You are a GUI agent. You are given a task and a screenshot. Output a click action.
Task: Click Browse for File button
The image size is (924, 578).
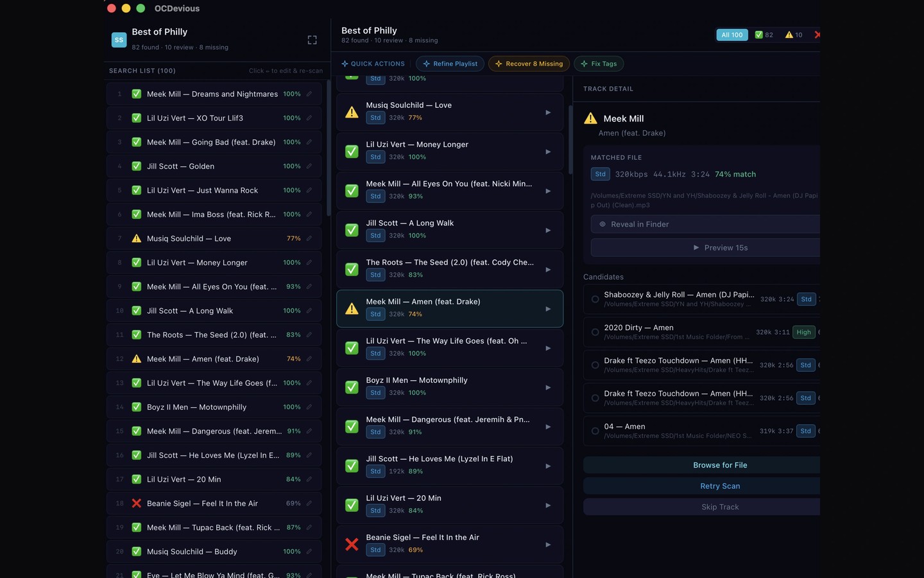(701, 465)
